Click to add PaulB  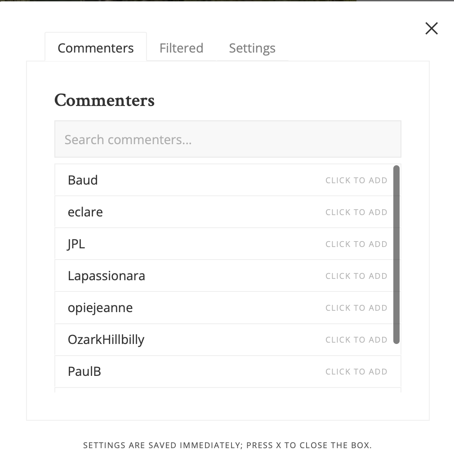coord(356,371)
